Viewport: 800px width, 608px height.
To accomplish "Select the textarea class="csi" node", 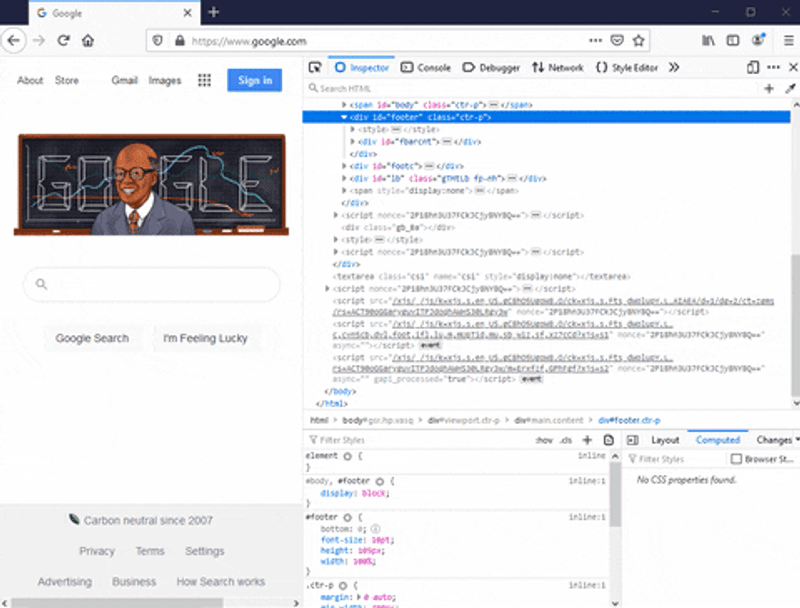I will click(482, 276).
